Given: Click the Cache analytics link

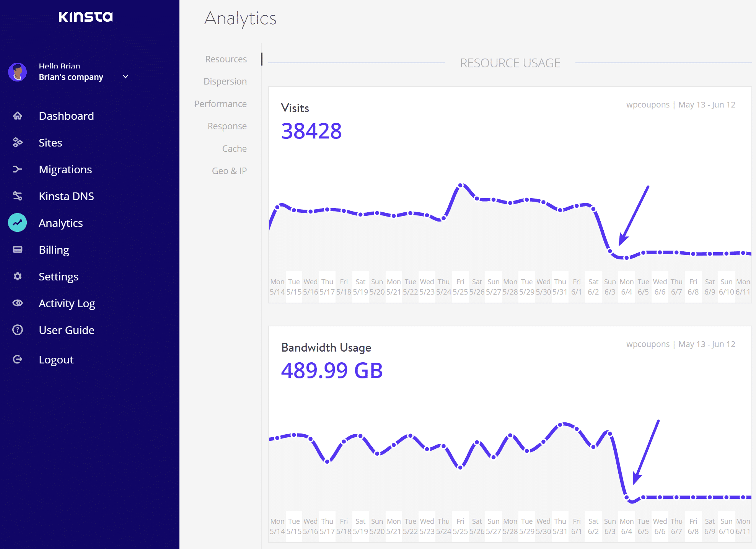Looking at the screenshot, I should 234,148.
